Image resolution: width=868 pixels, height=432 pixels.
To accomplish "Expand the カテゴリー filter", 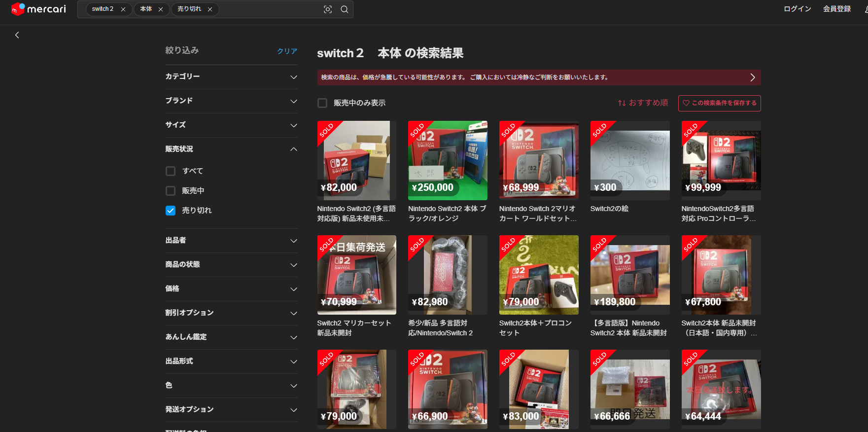I will (232, 77).
